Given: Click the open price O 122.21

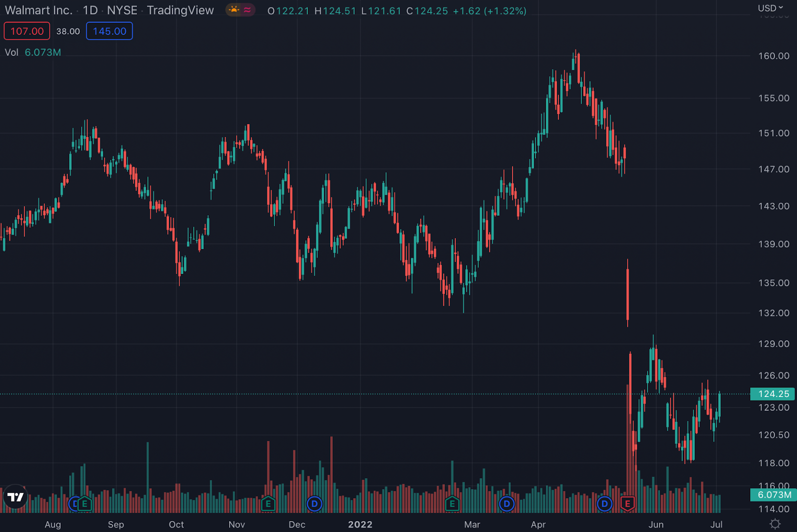Looking at the screenshot, I should [x=288, y=11].
